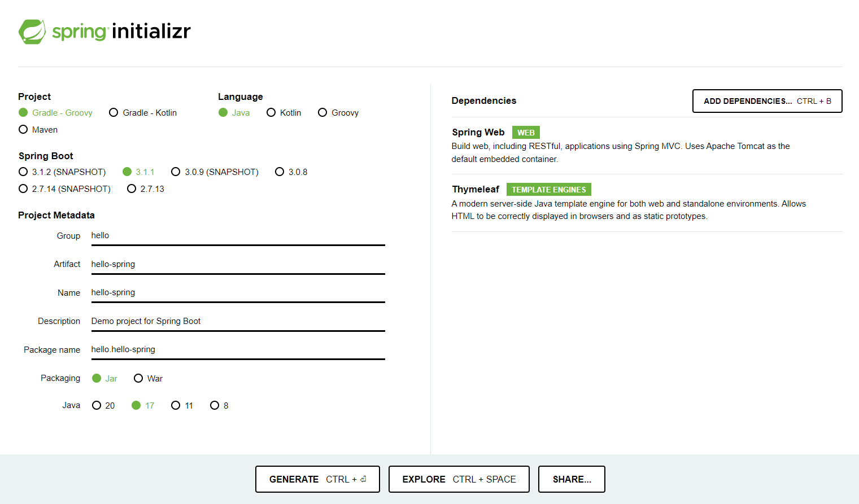The image size is (859, 504).
Task: Click the Spring Initializr leaf logo
Action: coord(32,32)
